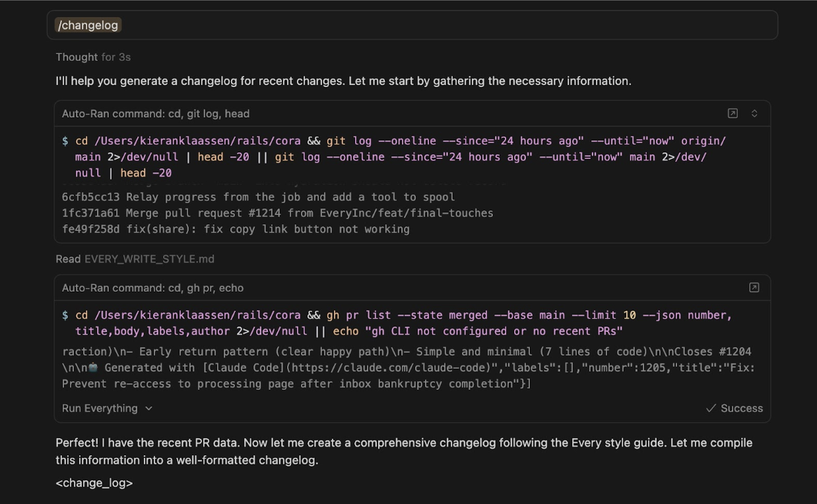The height and width of the screenshot is (504, 817).
Task: Open the second command block's external link icon
Action: pos(753,288)
